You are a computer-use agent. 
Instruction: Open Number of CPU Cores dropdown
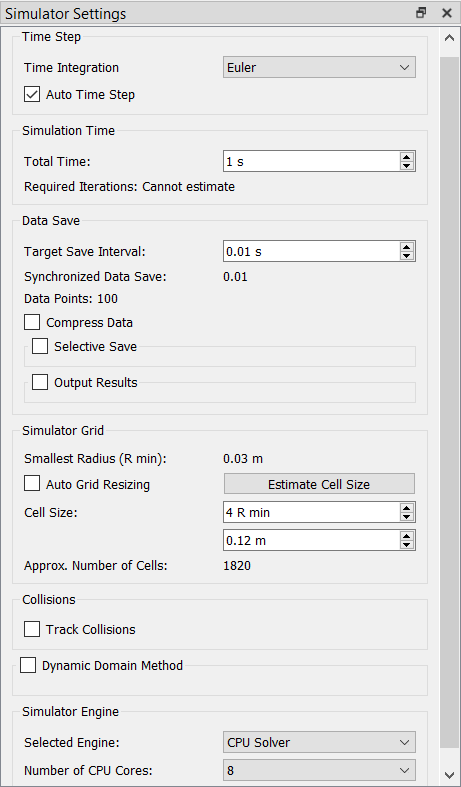coord(319,770)
